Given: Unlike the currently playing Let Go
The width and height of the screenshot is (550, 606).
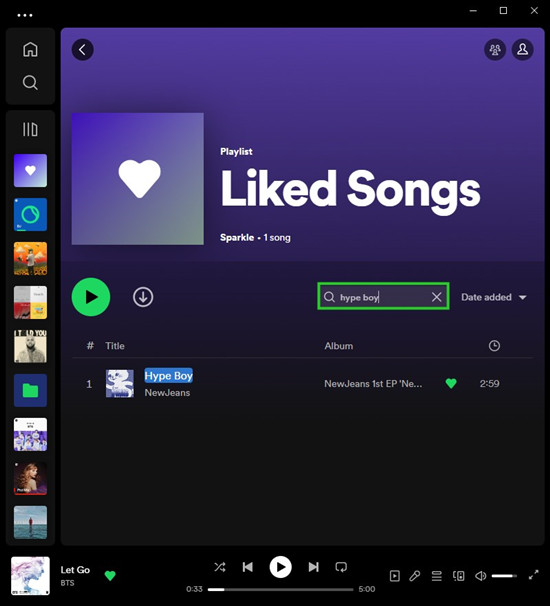Looking at the screenshot, I should pyautogui.click(x=110, y=576).
